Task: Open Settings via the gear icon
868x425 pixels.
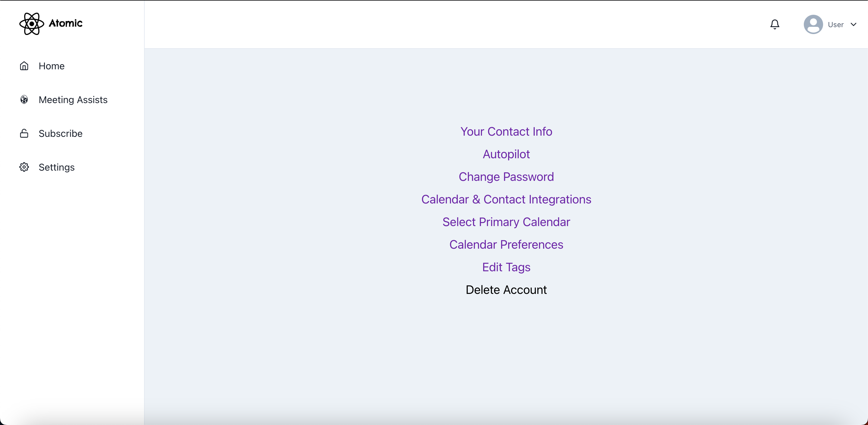Action: pos(24,167)
